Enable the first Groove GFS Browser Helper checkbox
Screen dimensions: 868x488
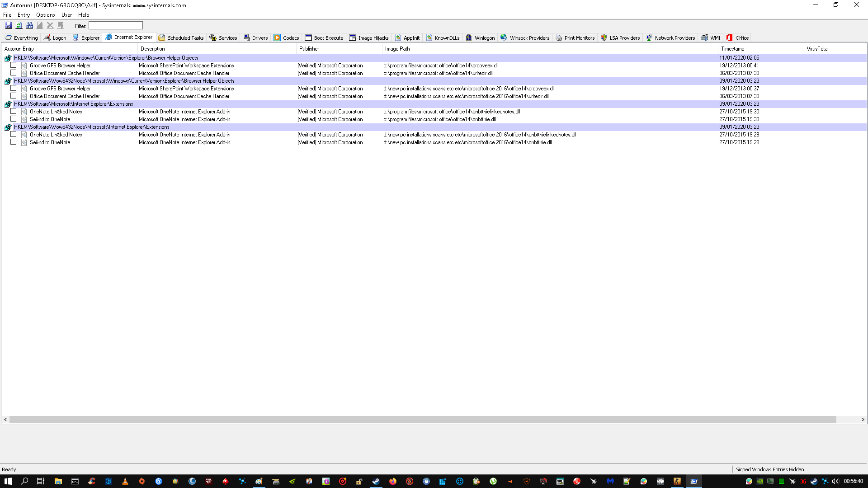tap(14, 65)
